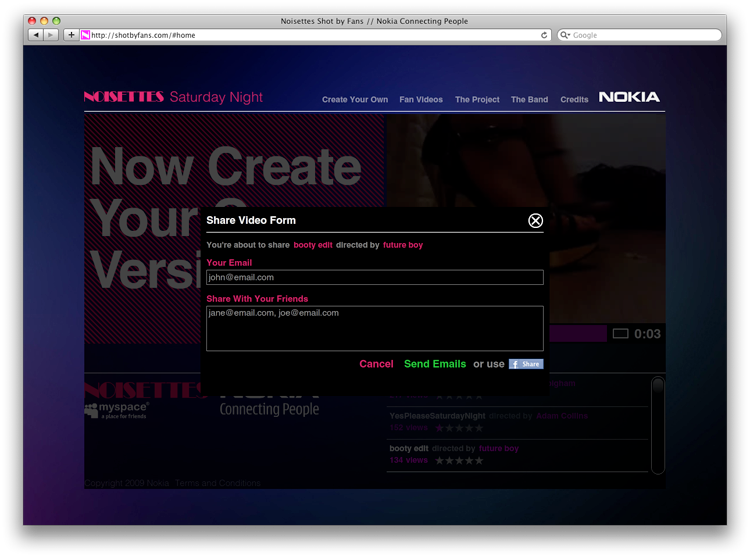Click the 134 views text

pos(408,460)
